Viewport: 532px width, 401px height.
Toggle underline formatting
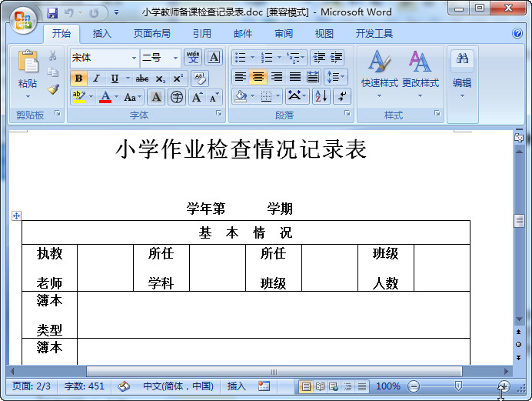(115, 79)
